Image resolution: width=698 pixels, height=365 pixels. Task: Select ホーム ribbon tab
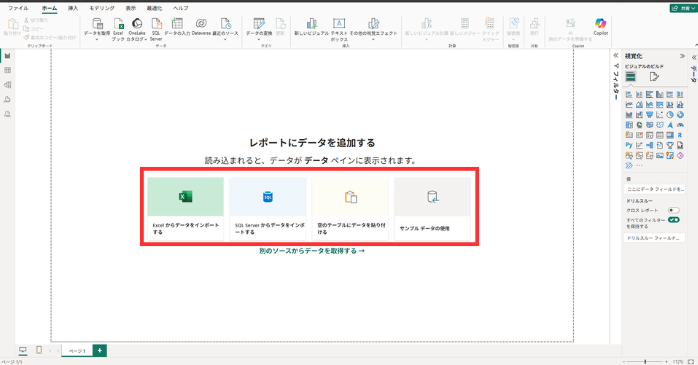(49, 8)
